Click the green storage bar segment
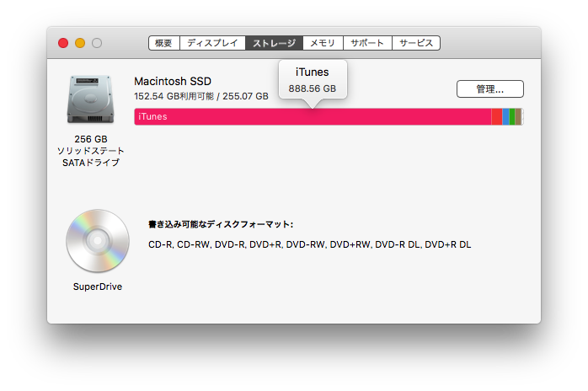588x391 pixels. pyautogui.click(x=512, y=116)
